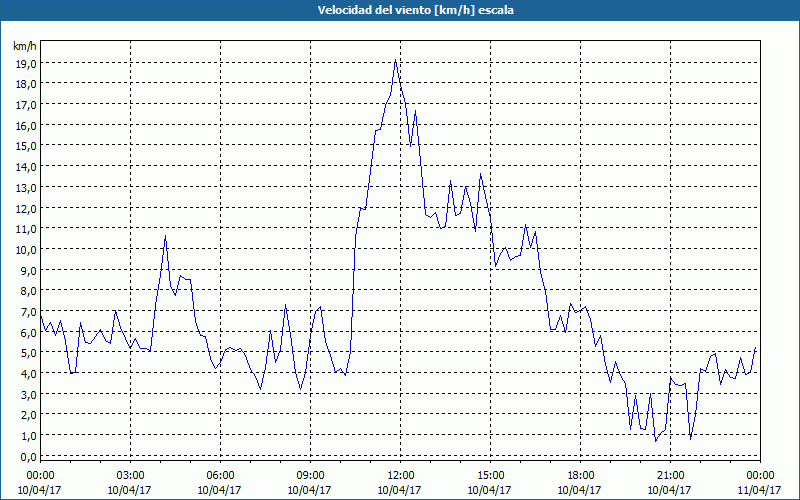800x500 pixels.
Task: Click the 11/04/17 date label
Action: coord(760,490)
